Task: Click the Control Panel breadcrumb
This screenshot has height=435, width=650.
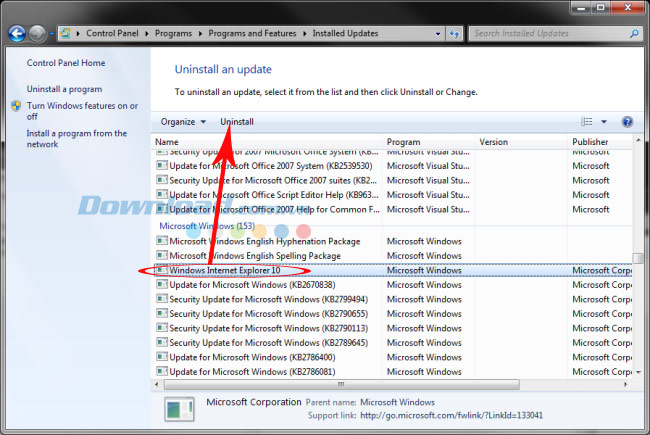Action: click(112, 33)
